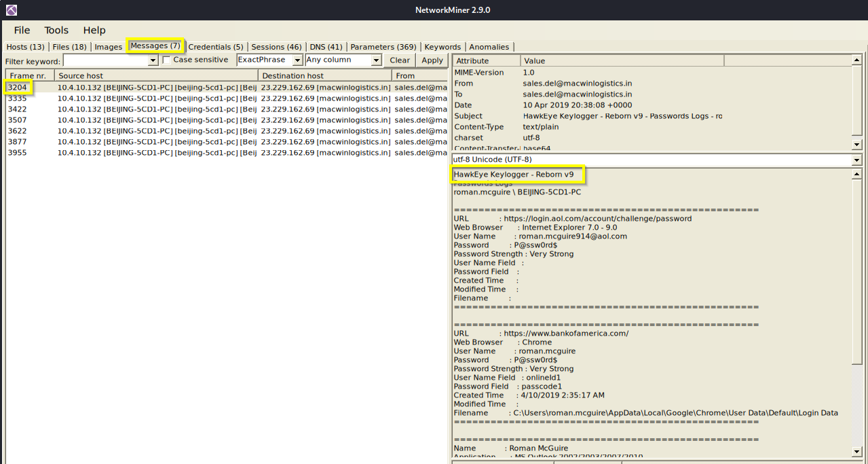Select message row with frame 3507

18,120
